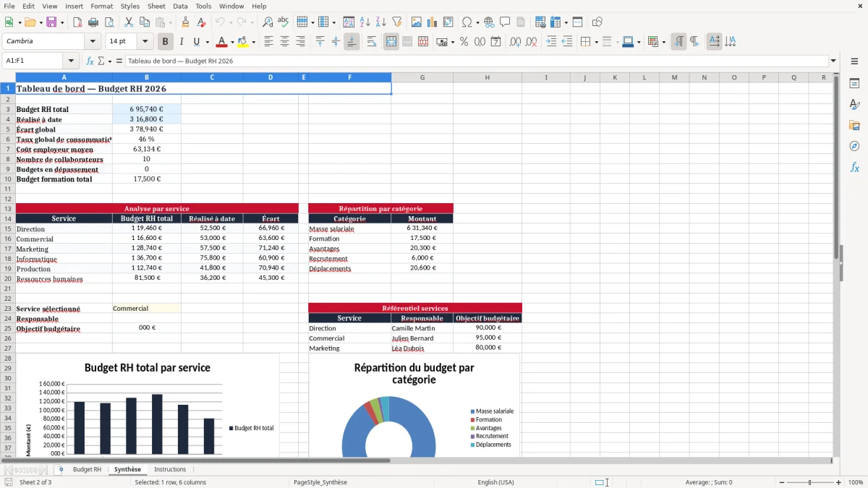The width and height of the screenshot is (868, 488).
Task: Open the sidebar Navigator panel
Action: click(854, 146)
